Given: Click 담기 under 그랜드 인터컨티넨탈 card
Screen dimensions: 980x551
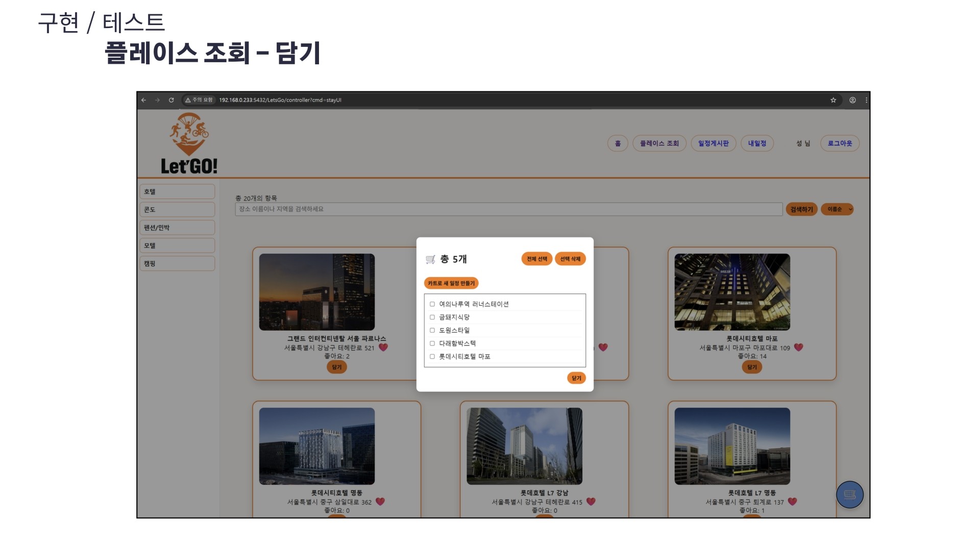Looking at the screenshot, I should coord(337,367).
